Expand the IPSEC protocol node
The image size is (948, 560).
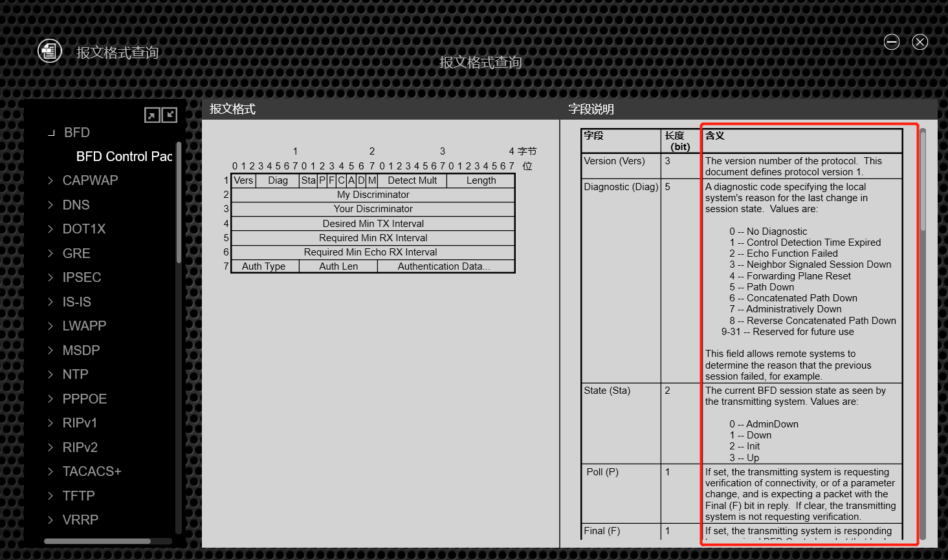click(x=50, y=277)
